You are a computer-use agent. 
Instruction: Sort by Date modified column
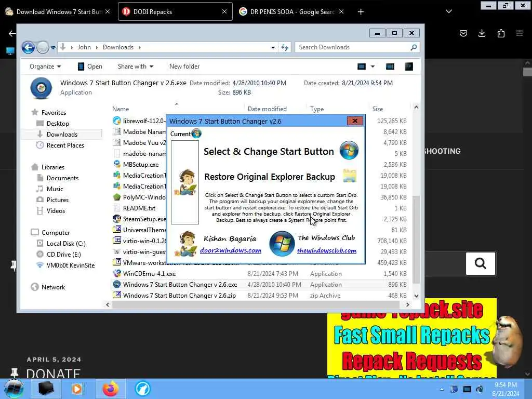pyautogui.click(x=267, y=109)
